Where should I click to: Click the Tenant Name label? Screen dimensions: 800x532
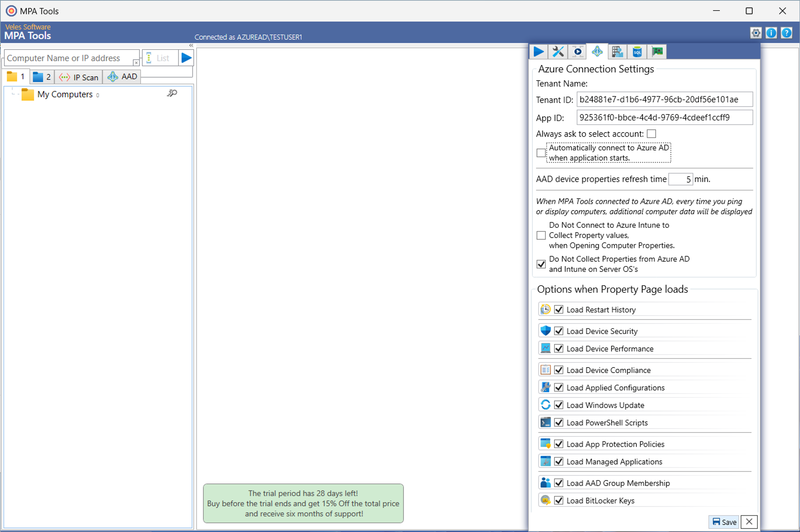(x=562, y=83)
